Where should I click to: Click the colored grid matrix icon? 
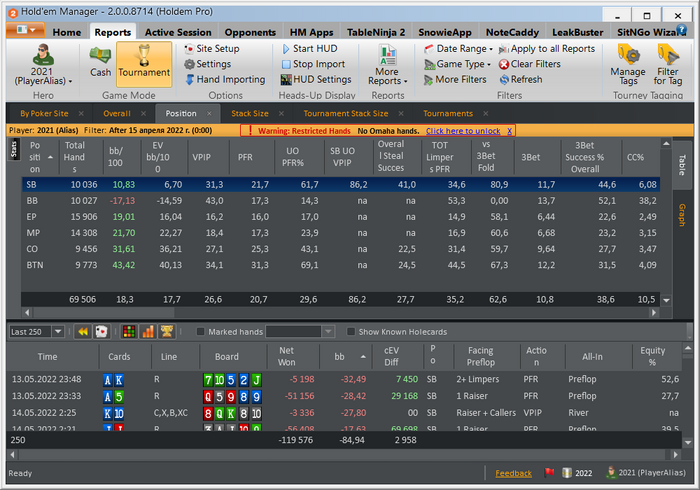pyautogui.click(x=129, y=332)
